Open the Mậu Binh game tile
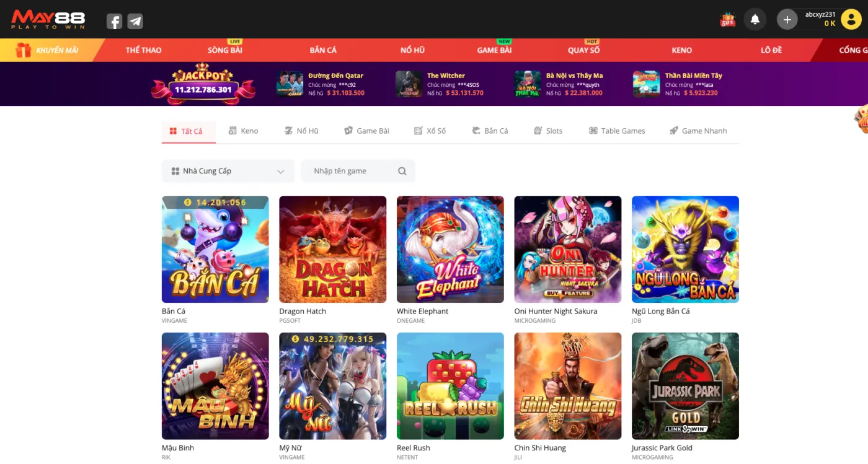This screenshot has height=464, width=868. [x=215, y=386]
